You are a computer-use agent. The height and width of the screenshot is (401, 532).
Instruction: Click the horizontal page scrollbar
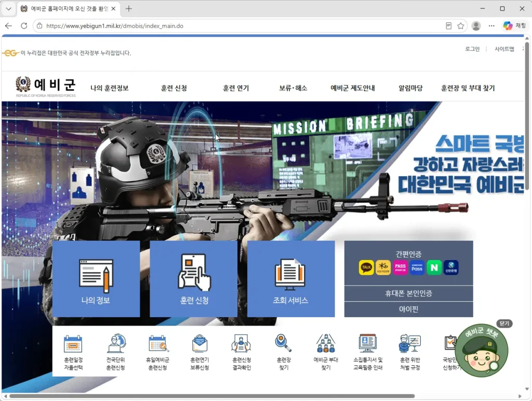click(x=212, y=396)
